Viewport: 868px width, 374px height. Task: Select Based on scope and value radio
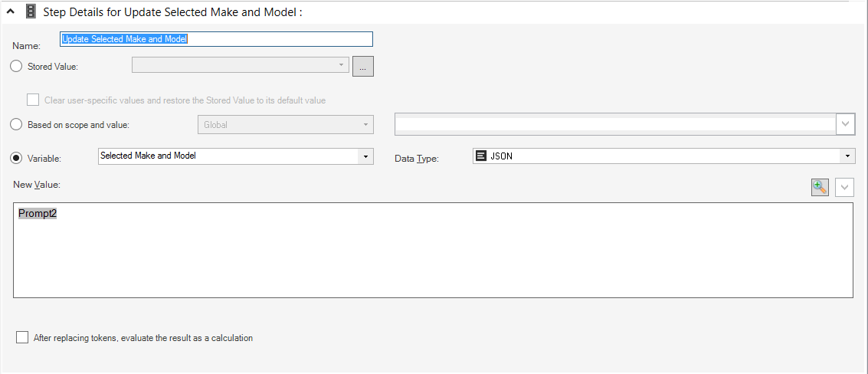[x=17, y=125]
